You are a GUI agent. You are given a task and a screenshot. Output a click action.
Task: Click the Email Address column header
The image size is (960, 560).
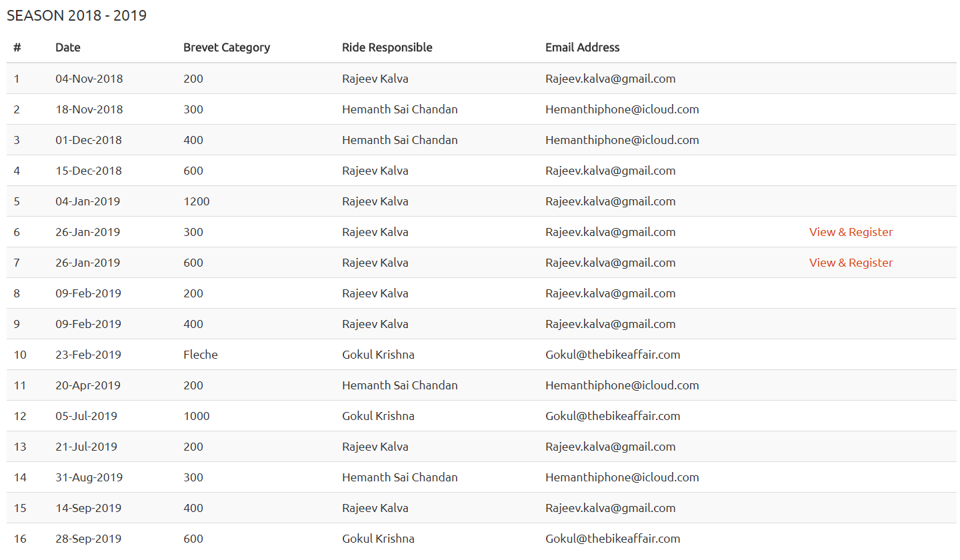583,47
